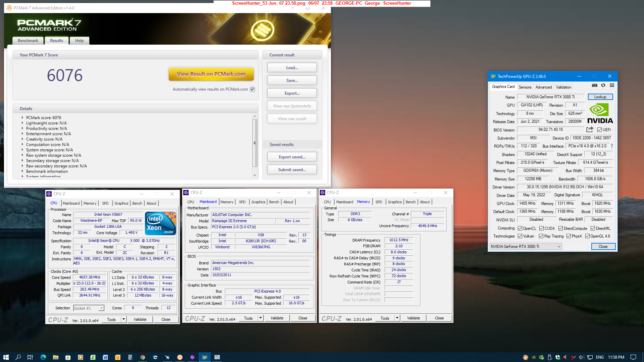Expand the PCMark score: 6076 detail row
Viewport: 644px width, 362px height.
(22, 118)
